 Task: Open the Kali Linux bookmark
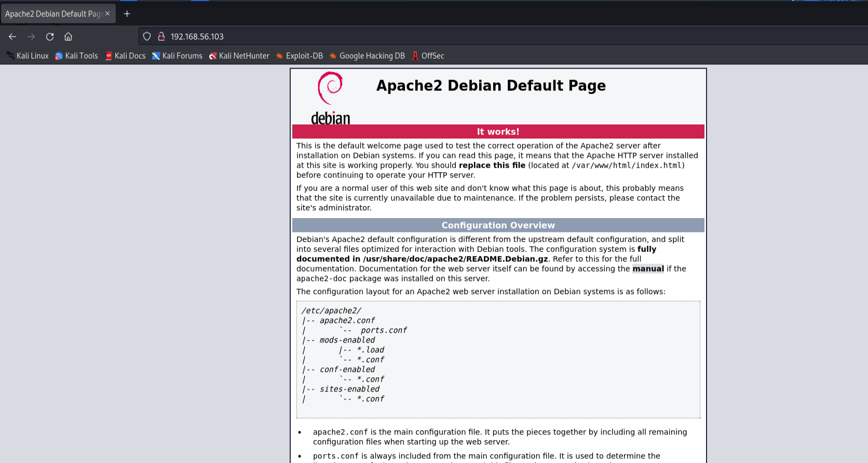pyautogui.click(x=28, y=56)
